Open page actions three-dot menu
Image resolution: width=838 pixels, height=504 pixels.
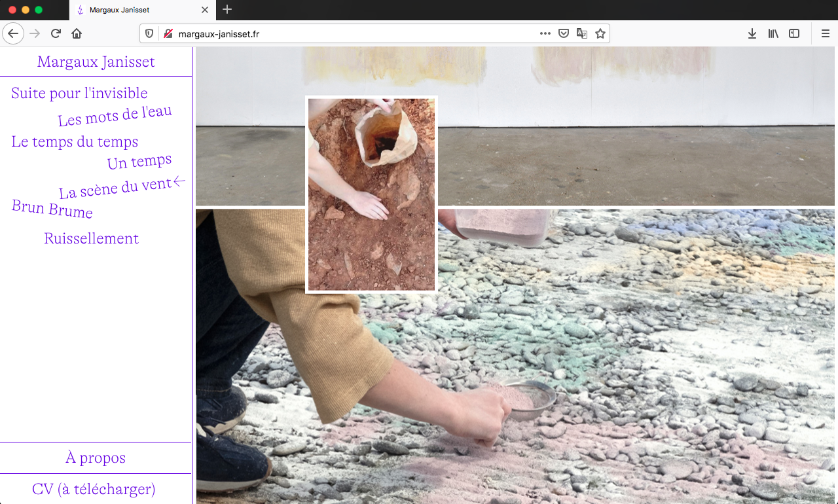click(x=545, y=33)
